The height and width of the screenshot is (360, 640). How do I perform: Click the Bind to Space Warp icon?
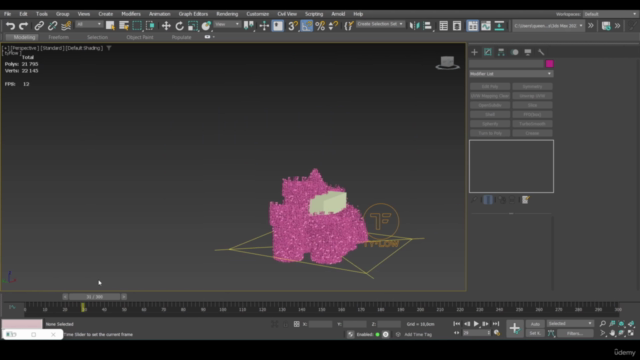[66, 26]
